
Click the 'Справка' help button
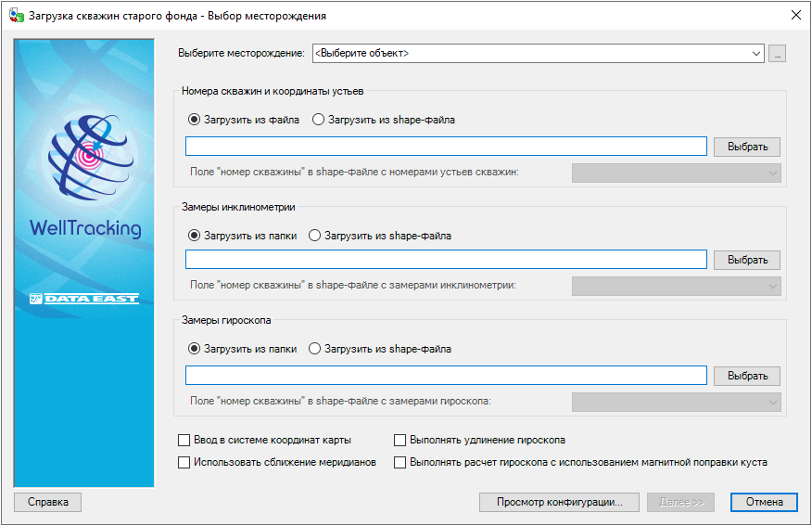coord(48,502)
